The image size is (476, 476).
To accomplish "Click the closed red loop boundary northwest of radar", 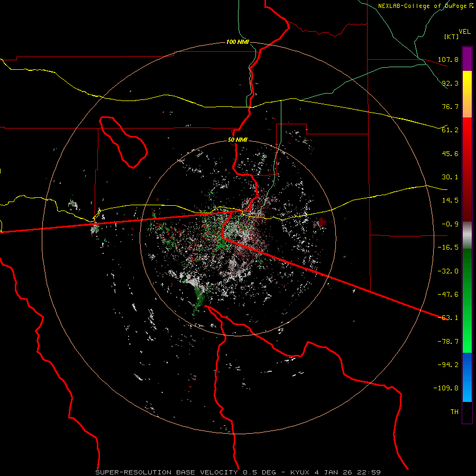I will pos(124,142).
